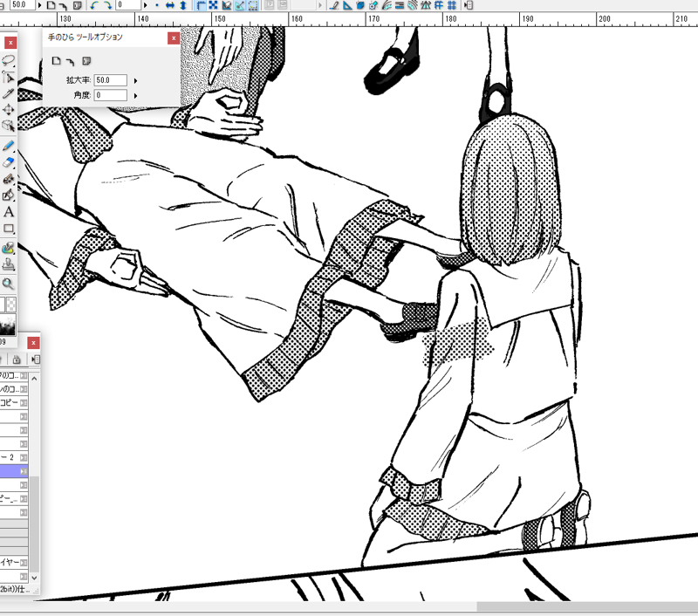Toggle Show Rulers button in top toolbar

click(x=201, y=5)
